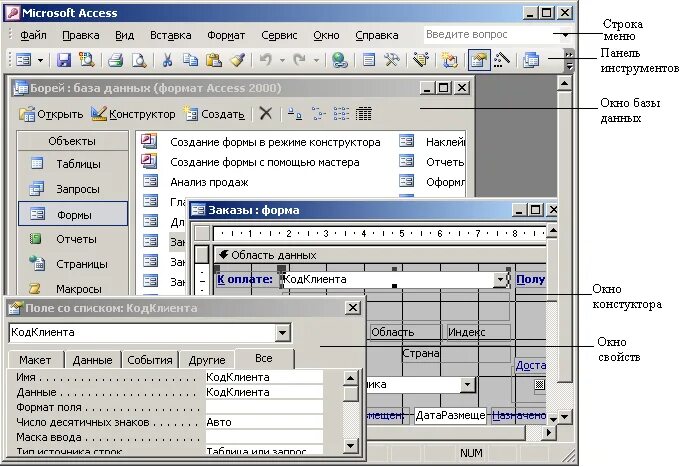The image size is (681, 467).
Task: Open combo box arrow below Страна field
Action: coord(467,384)
